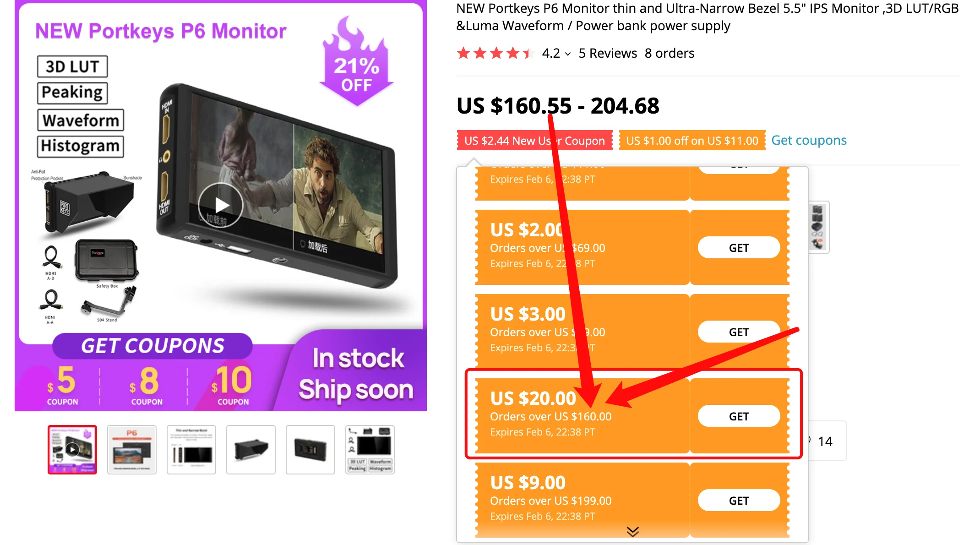Show the sunshade hood thumbnail image
This screenshot has width=980, height=545.
coord(251,449)
